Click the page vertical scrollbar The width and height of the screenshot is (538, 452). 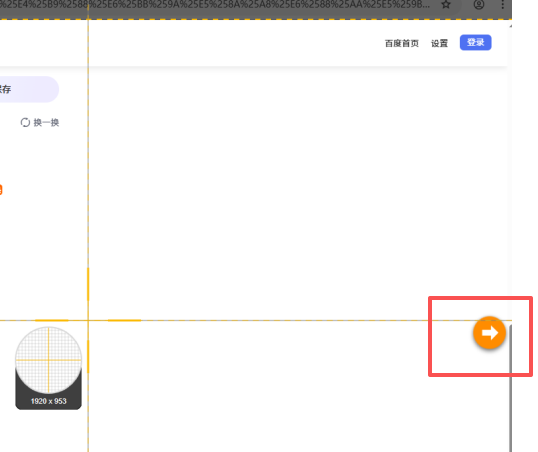click(511, 388)
